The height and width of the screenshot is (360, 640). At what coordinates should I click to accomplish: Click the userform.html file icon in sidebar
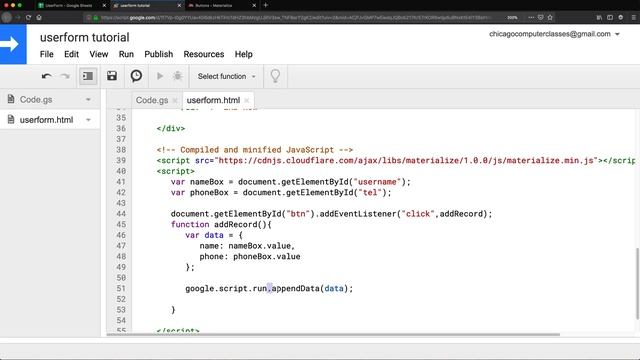[11, 119]
